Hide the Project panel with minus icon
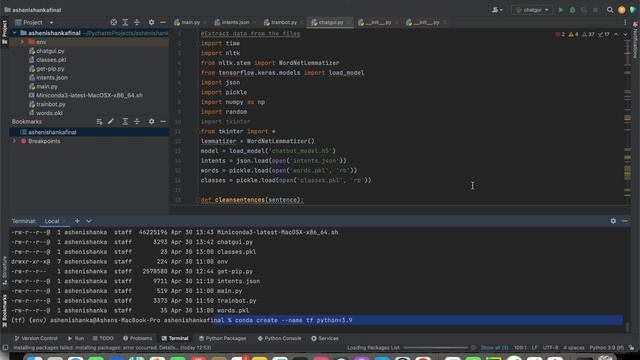Image resolution: width=640 pixels, height=360 pixels. (x=163, y=22)
